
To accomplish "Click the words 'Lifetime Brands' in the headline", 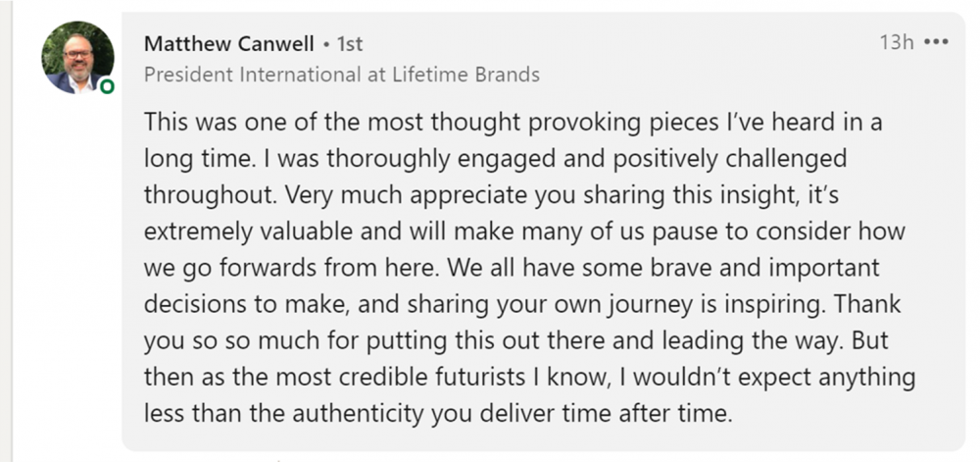I will click(x=465, y=75).
